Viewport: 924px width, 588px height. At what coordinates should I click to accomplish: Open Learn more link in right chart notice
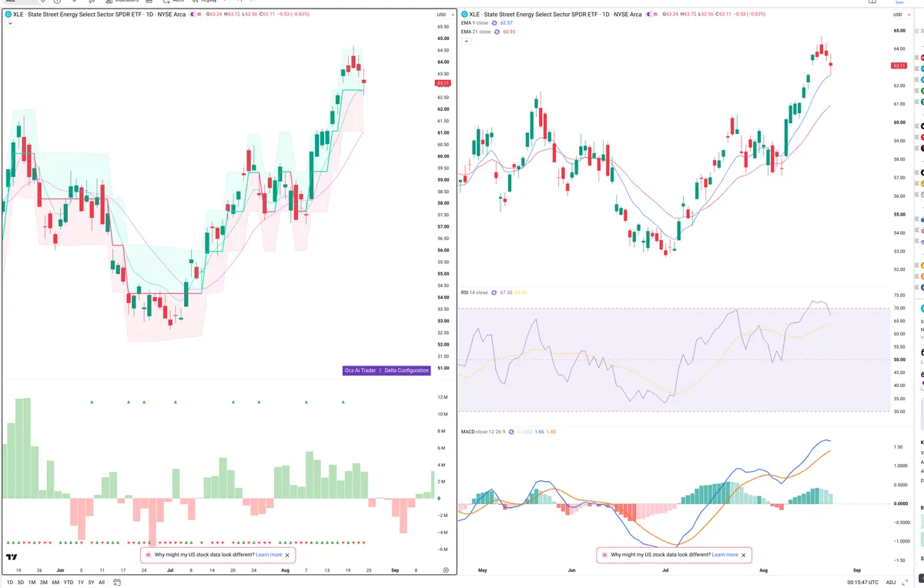[725, 554]
